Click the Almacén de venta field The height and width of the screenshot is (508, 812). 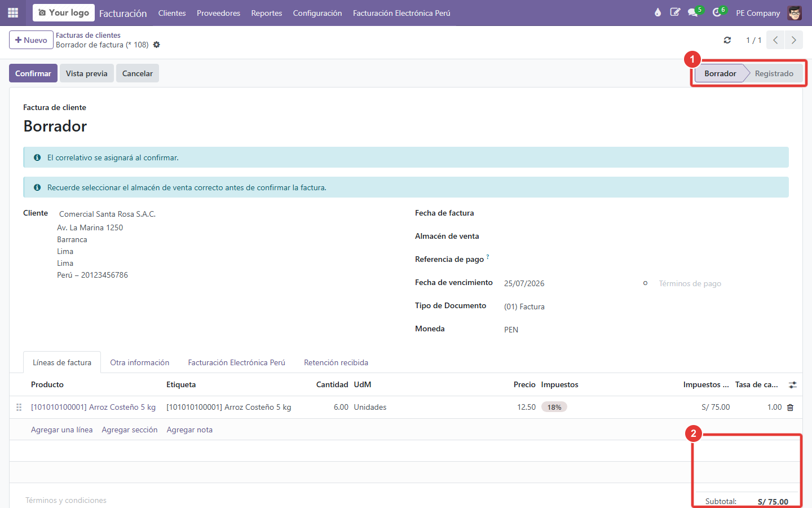[x=646, y=237]
